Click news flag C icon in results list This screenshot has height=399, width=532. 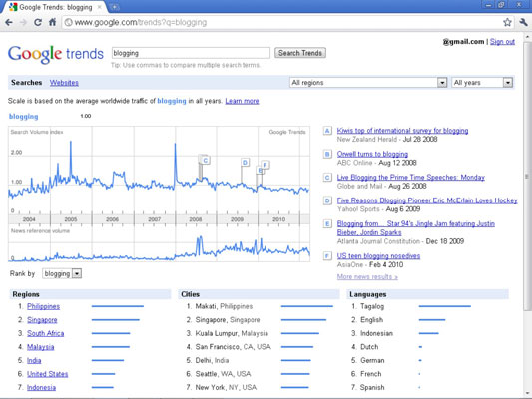(x=327, y=178)
